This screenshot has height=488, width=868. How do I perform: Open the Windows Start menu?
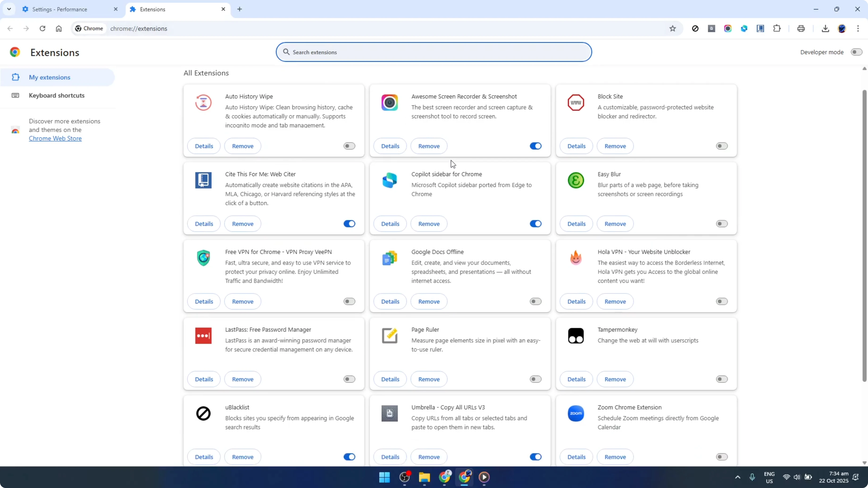click(x=384, y=477)
